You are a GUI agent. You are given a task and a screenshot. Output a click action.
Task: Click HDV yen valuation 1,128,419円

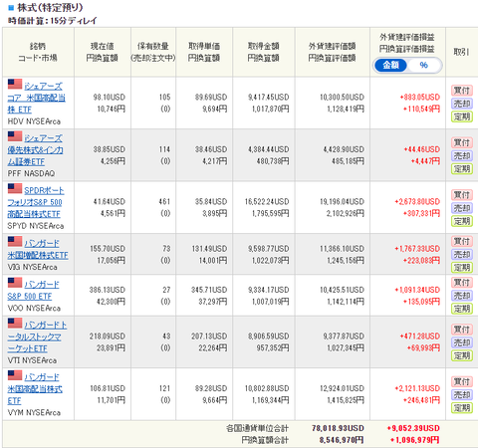346,109
